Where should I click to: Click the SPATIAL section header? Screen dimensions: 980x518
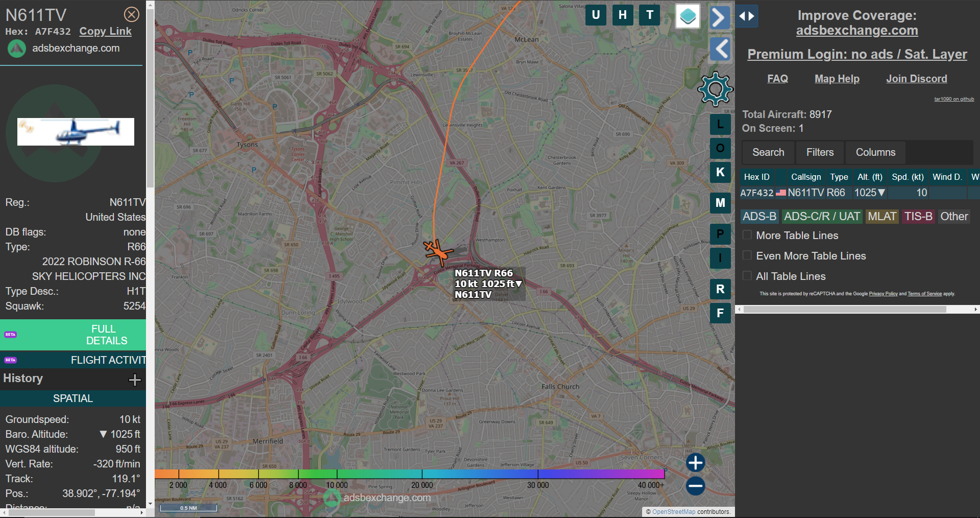73,398
